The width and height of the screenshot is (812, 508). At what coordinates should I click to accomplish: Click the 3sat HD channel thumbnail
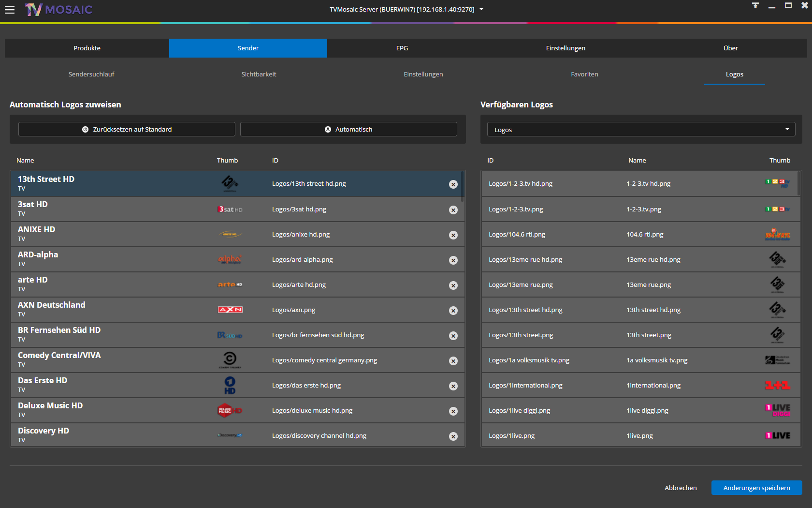(x=230, y=209)
